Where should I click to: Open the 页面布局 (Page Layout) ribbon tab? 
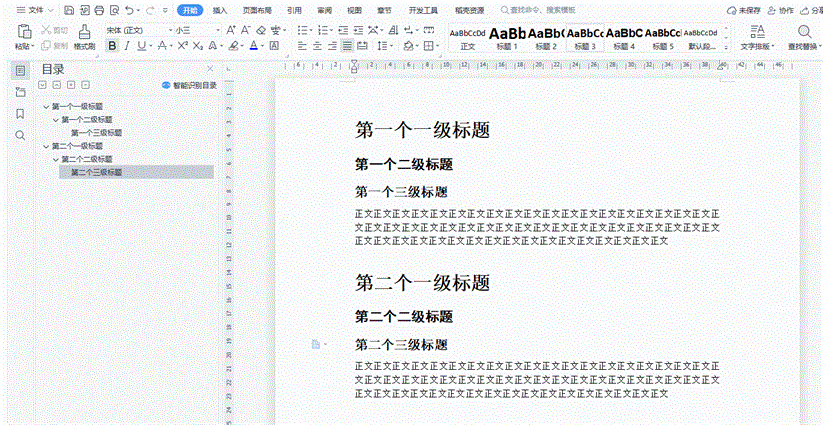(x=257, y=10)
